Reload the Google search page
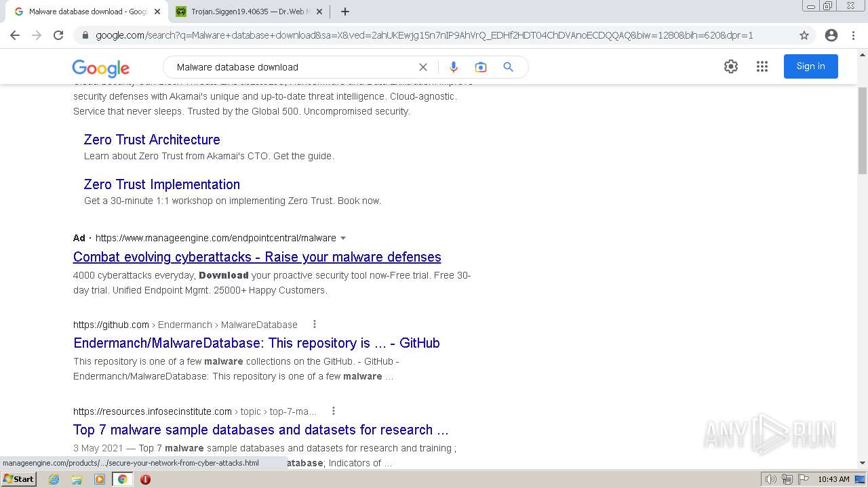 click(58, 35)
